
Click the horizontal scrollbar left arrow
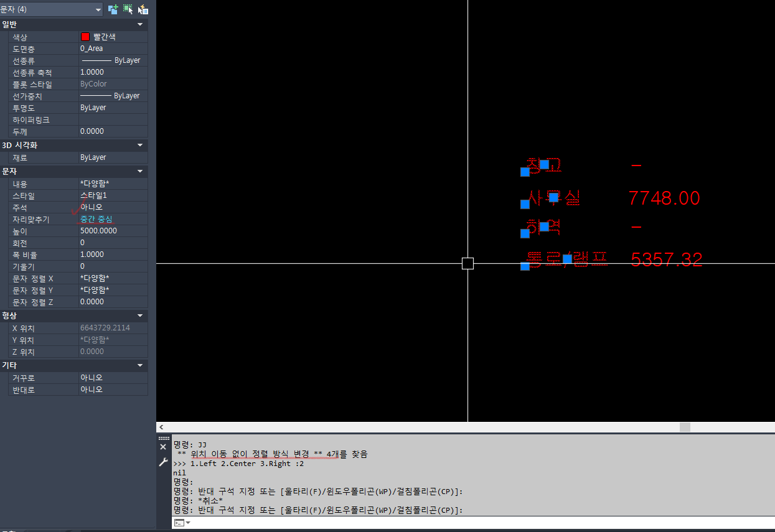162,427
